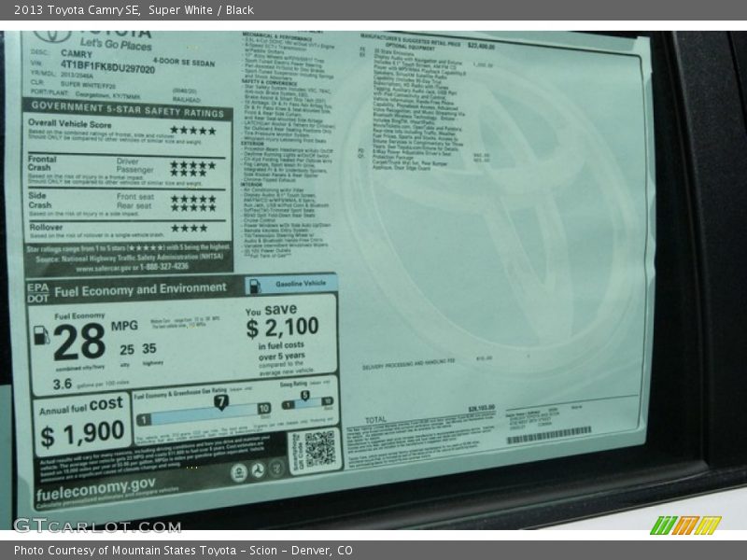Click the Rollover four-star rating
This screenshot has height=560, width=747.
click(x=190, y=228)
